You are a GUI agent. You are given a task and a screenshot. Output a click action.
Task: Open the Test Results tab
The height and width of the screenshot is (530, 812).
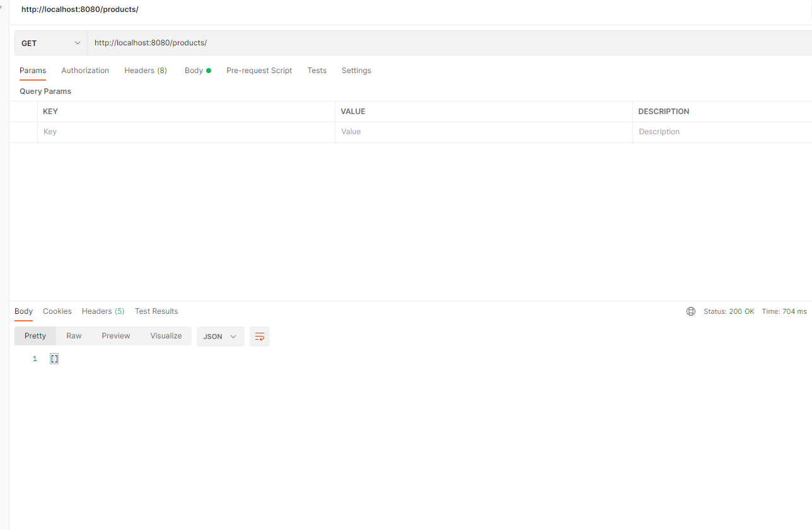(x=156, y=311)
